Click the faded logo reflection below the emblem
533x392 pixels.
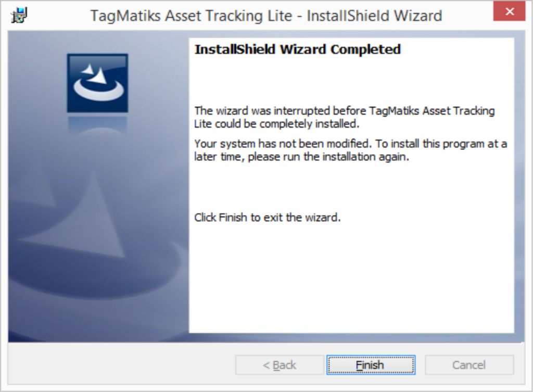pyautogui.click(x=97, y=125)
